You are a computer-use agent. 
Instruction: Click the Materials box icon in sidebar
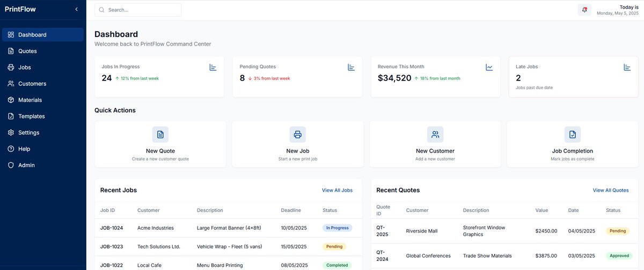click(11, 100)
